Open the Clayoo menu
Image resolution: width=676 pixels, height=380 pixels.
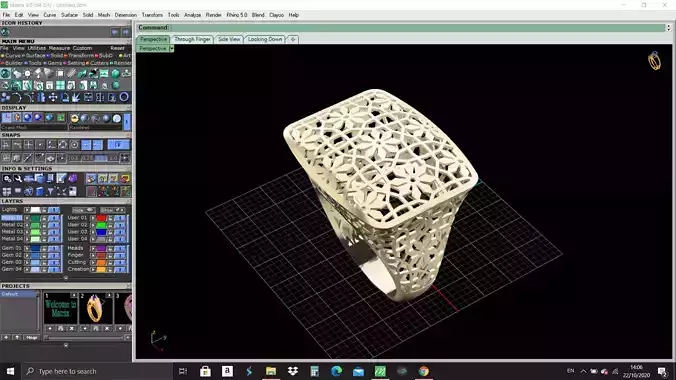(276, 15)
